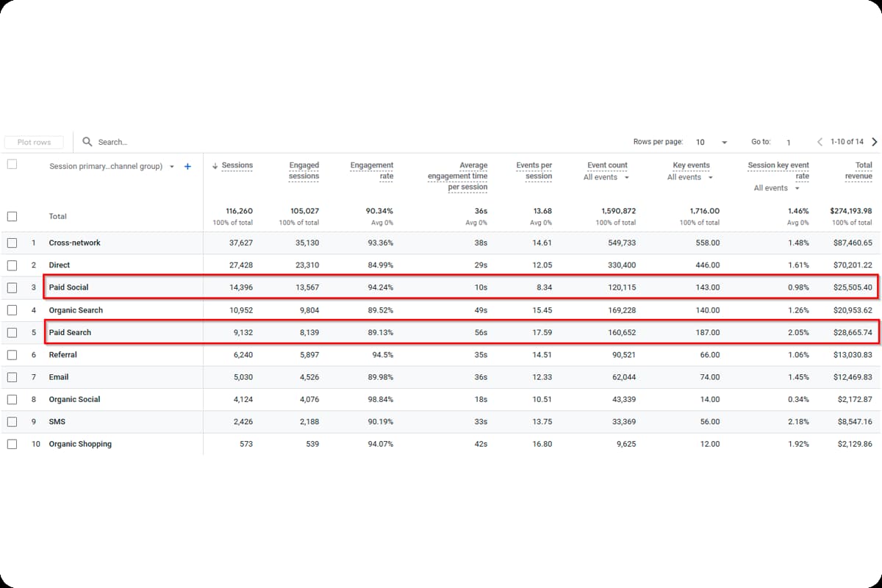The image size is (882, 588).
Task: Click the search magnifier icon
Action: pyautogui.click(x=87, y=142)
